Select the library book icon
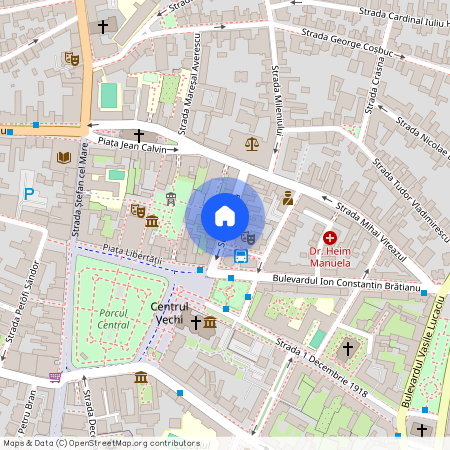 [x=64, y=157]
